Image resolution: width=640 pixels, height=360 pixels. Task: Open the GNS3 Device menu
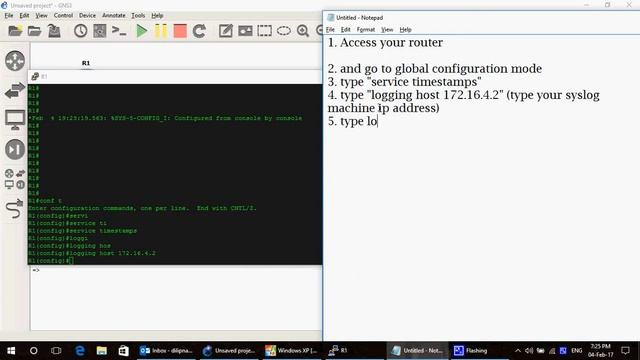87,16
